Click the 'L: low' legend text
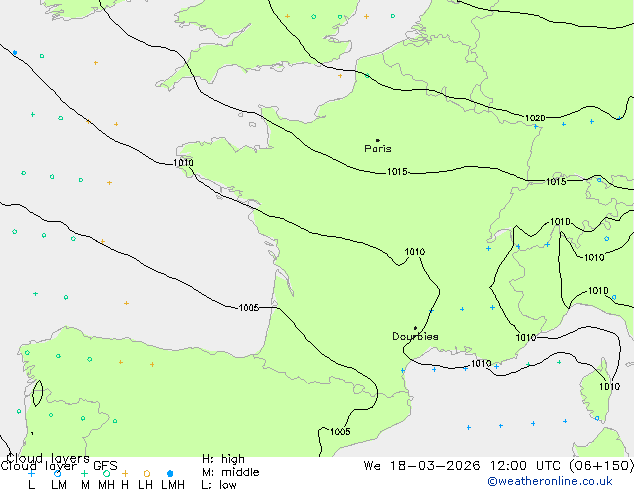This screenshot has height=490, width=634. (x=219, y=485)
